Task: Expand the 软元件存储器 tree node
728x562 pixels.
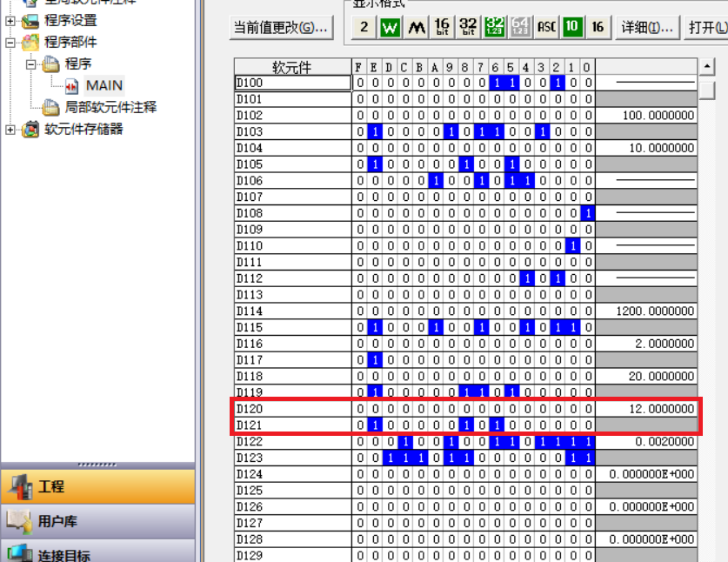Action: click(10, 129)
